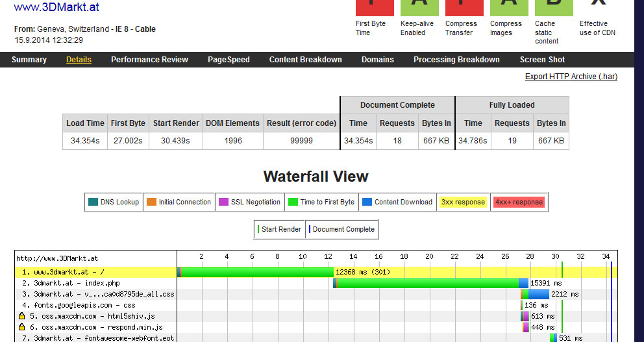Click the First Byte value 27.002s

[x=128, y=141]
